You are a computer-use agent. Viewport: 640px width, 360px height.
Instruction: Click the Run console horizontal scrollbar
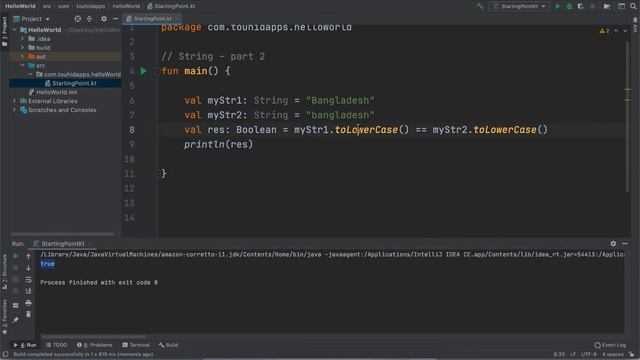[93, 337]
